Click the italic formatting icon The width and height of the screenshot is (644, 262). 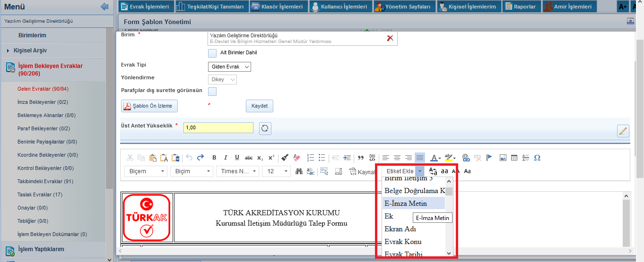226,158
